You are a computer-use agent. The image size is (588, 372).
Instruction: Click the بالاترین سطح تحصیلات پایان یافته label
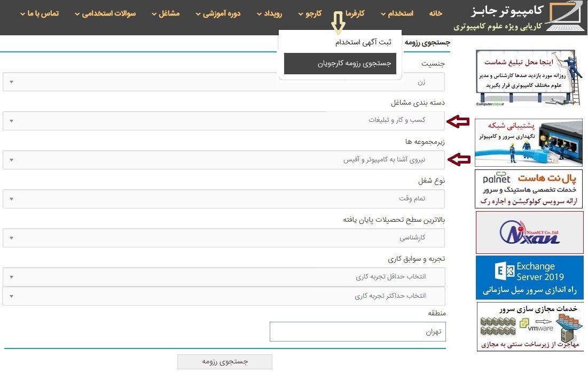(x=394, y=220)
